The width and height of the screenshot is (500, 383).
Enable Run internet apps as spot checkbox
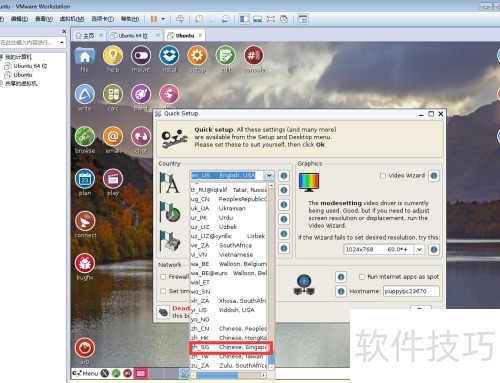click(x=362, y=277)
